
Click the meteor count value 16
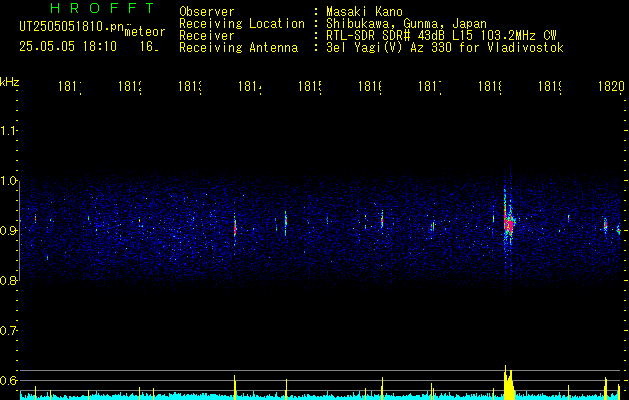click(149, 46)
